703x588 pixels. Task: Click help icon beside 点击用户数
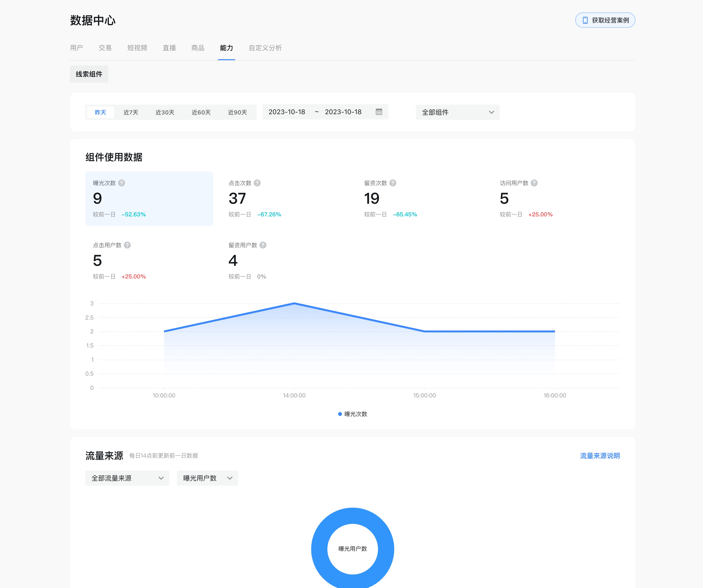pyautogui.click(x=127, y=245)
